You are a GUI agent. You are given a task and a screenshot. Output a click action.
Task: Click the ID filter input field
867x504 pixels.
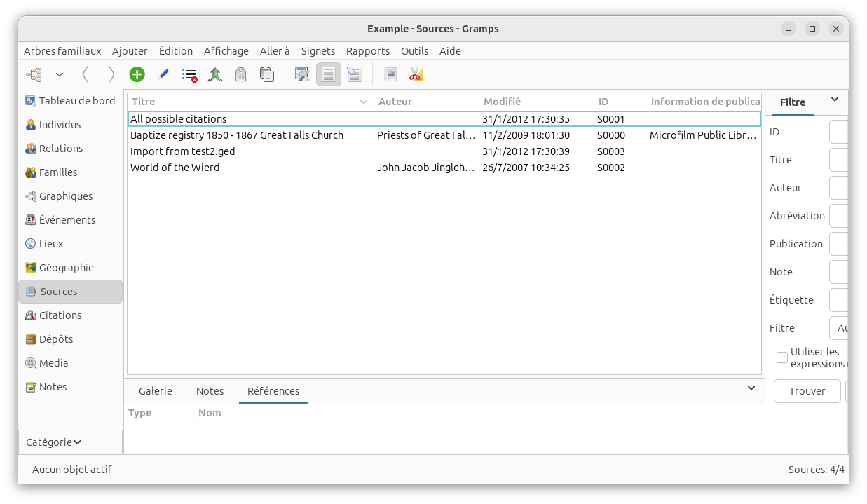click(x=839, y=132)
